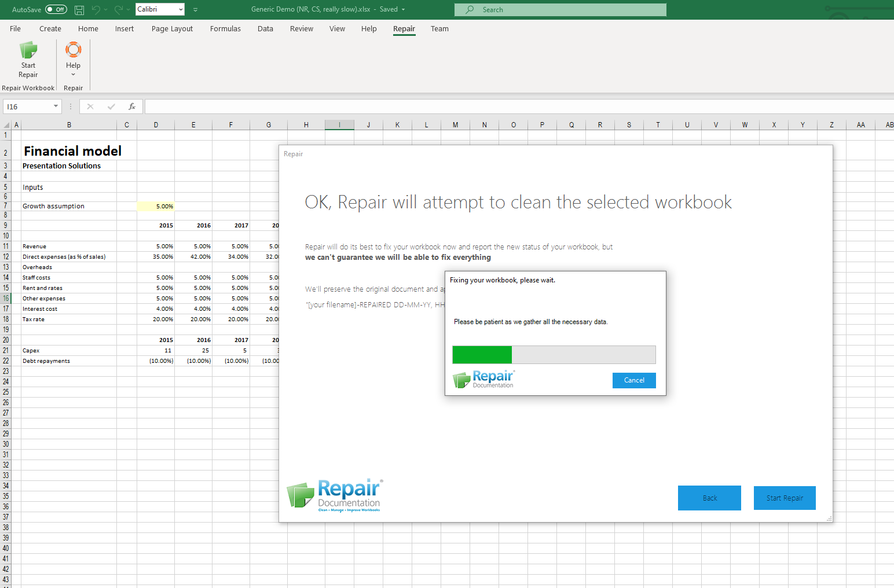The height and width of the screenshot is (588, 894).
Task: Switch to the Page Layout tab
Action: pos(172,29)
